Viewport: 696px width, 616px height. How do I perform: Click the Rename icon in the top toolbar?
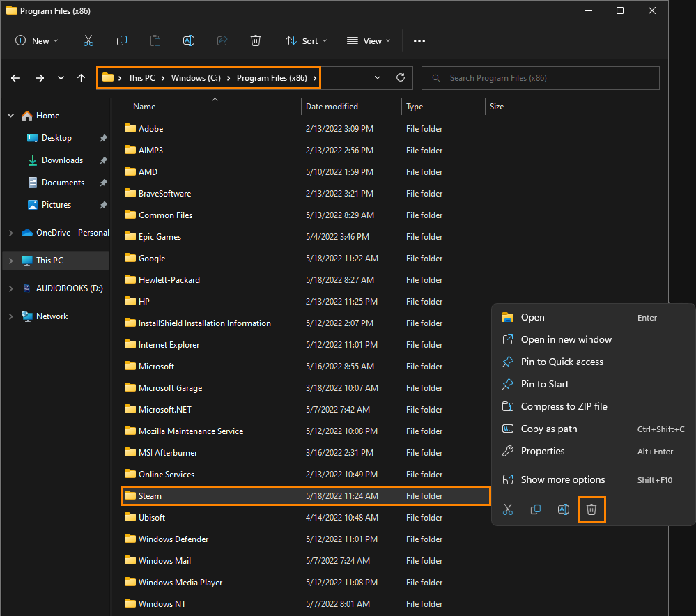[189, 41]
